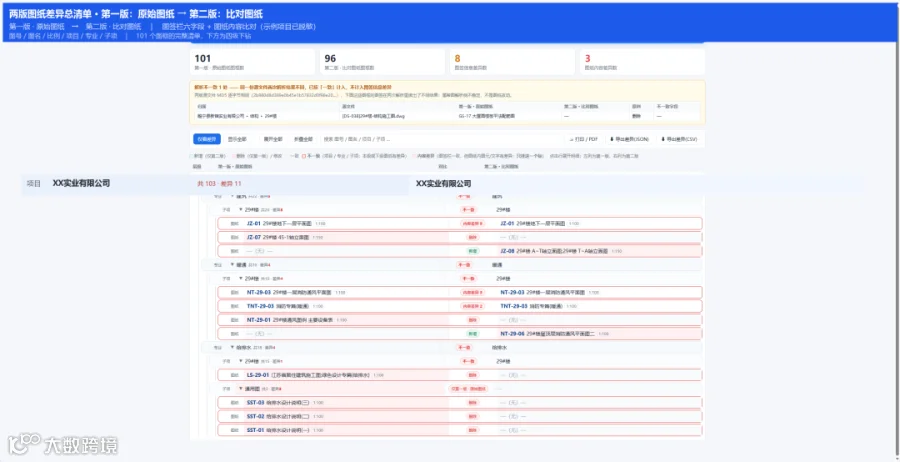
Task: Click the 不一致 badge on 给排水 row
Action: (464, 347)
